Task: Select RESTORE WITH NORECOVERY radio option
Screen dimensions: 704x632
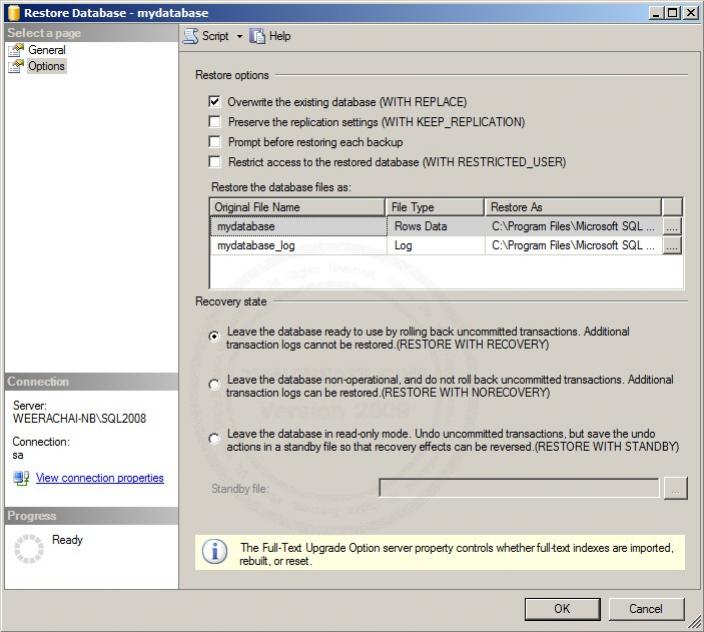Action: [214, 385]
